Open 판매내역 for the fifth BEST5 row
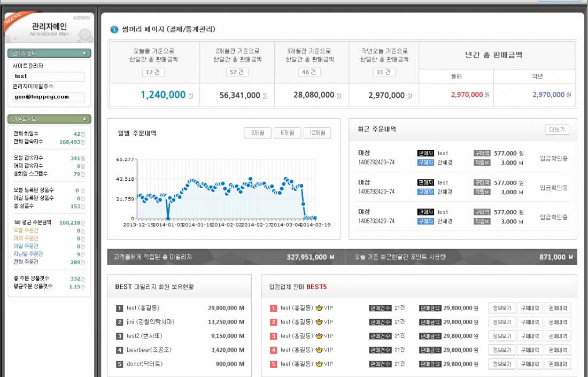The height and width of the screenshot is (377, 588). [558, 364]
